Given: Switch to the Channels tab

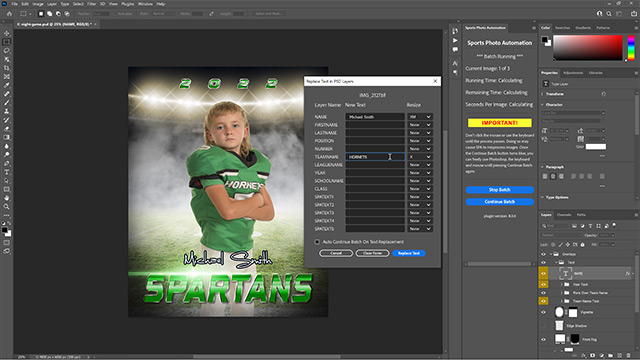Looking at the screenshot, I should pyautogui.click(x=564, y=215).
